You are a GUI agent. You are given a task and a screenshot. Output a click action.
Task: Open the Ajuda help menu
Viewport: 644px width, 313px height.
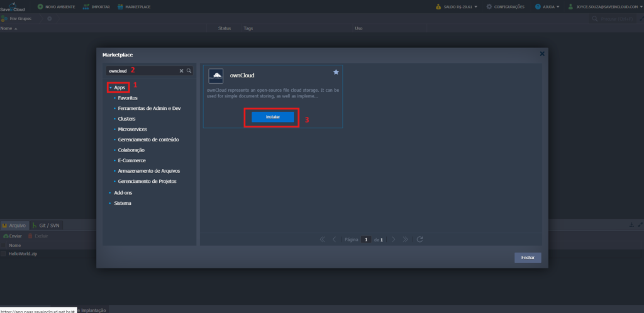coord(548,6)
